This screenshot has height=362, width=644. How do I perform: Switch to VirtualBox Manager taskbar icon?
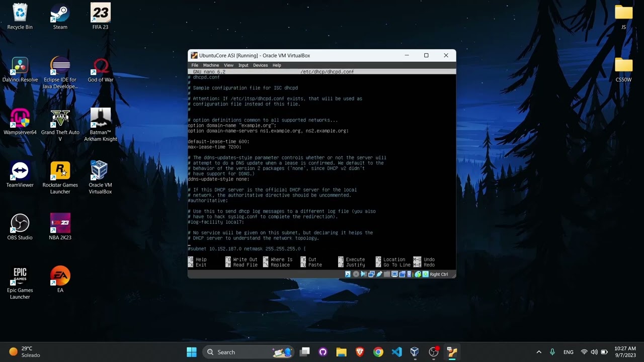click(415, 352)
